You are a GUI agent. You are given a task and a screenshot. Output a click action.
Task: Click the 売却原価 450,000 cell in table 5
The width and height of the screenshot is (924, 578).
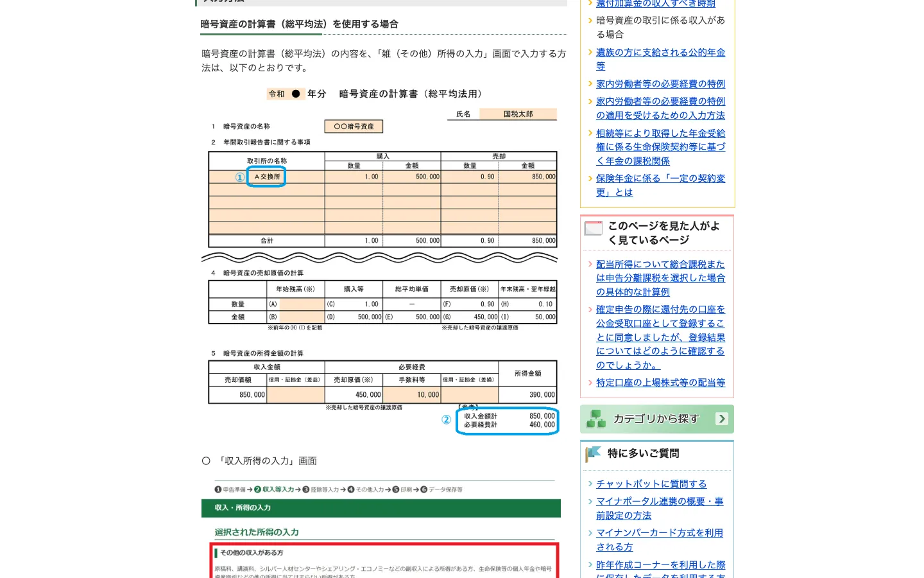coord(354,395)
